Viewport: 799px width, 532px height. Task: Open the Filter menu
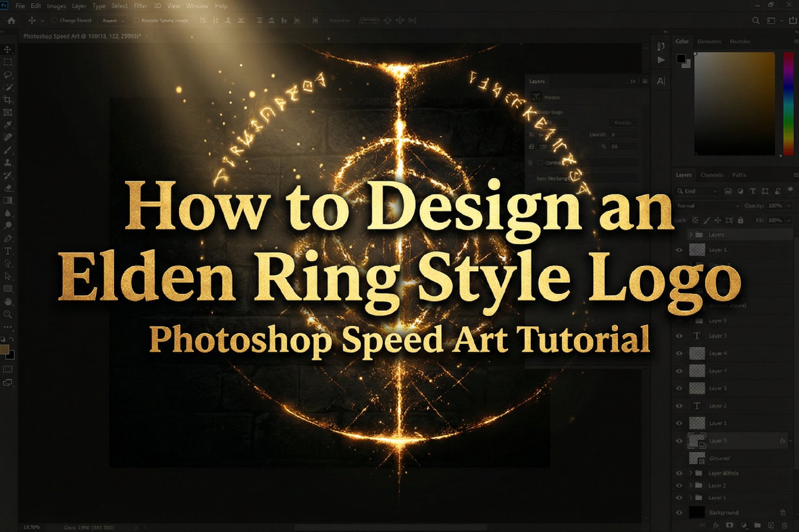pyautogui.click(x=140, y=6)
